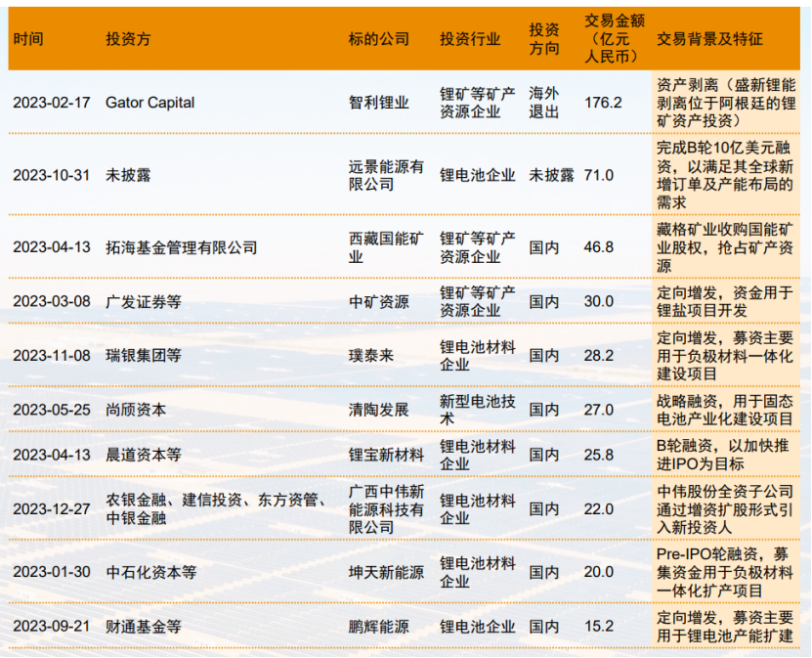Click the 投资行业 column header
The height and width of the screenshot is (658, 812).
tap(470, 40)
